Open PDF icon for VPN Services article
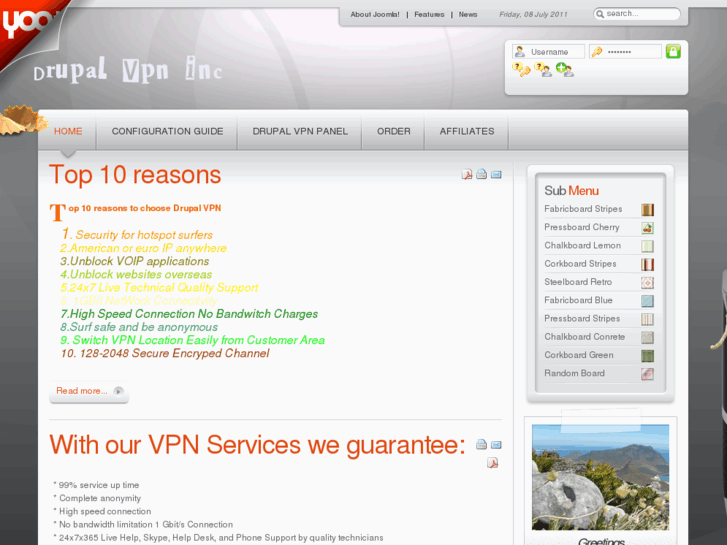727x545 pixels. click(x=492, y=462)
